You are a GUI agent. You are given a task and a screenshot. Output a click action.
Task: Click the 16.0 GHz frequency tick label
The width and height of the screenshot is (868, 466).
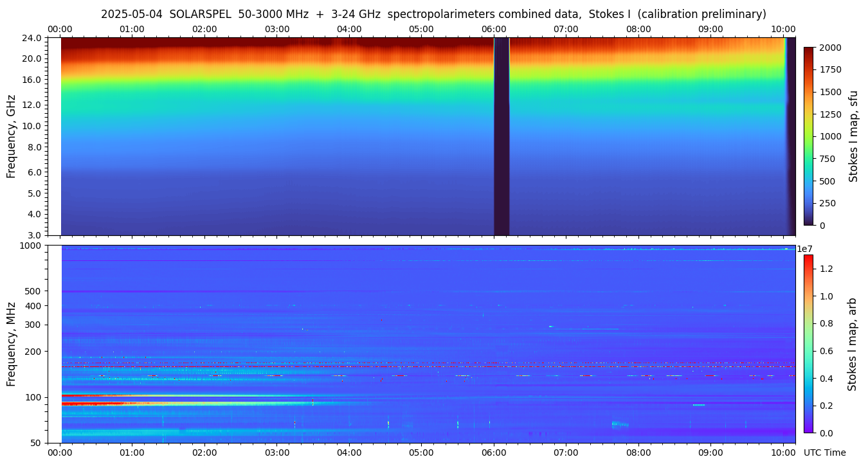click(33, 80)
